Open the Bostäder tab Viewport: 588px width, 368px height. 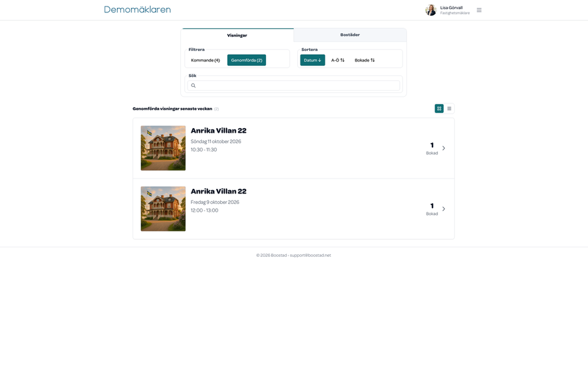tap(350, 35)
